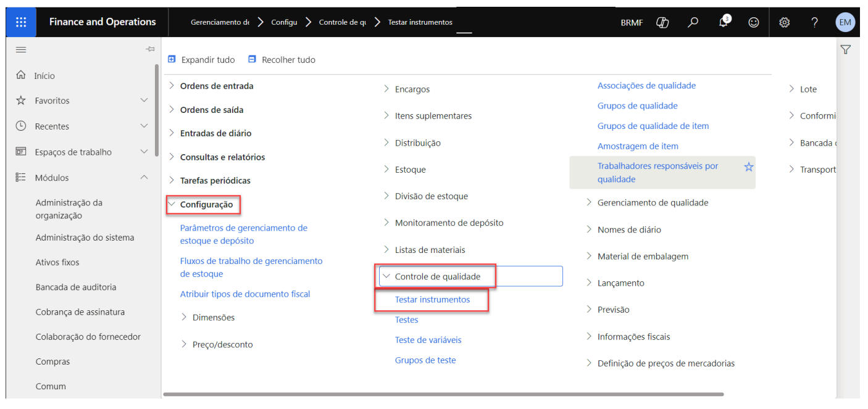The height and width of the screenshot is (409, 868).
Task: Expand Favoritos in the sidebar
Action: pyautogui.click(x=144, y=100)
